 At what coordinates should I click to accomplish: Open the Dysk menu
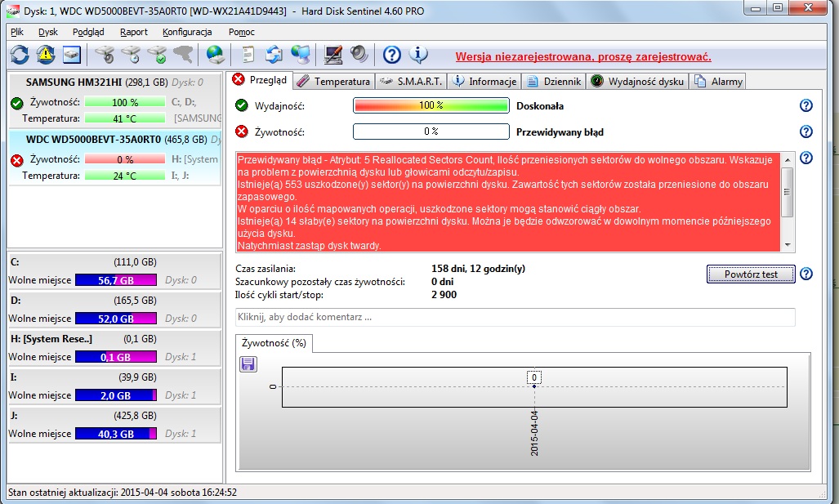click(x=48, y=32)
